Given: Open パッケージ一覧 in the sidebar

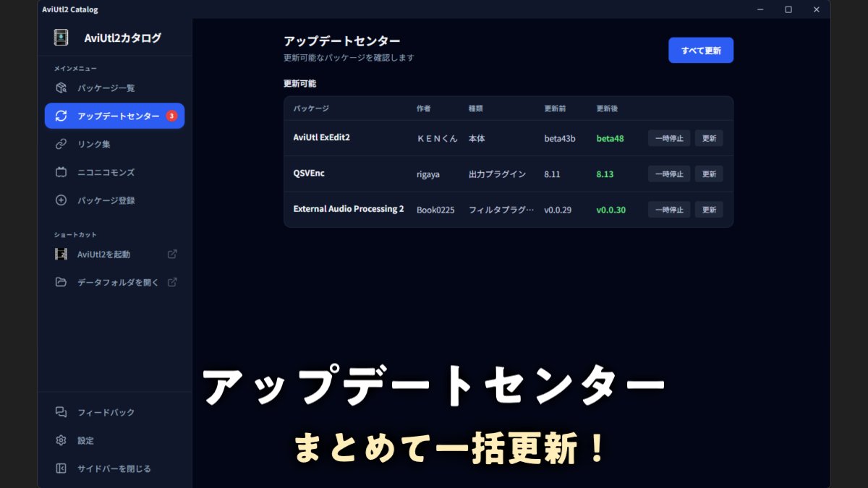Looking at the screenshot, I should [114, 88].
